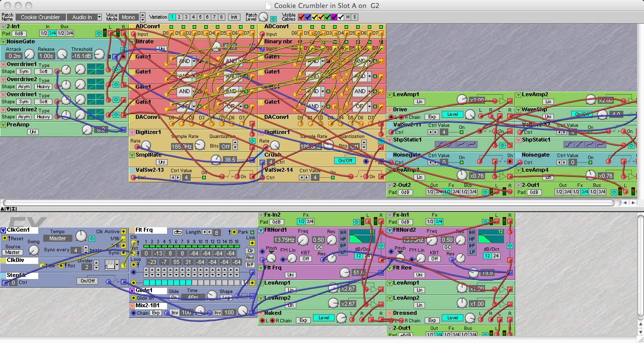Click the S shake cables icon

[355, 17]
